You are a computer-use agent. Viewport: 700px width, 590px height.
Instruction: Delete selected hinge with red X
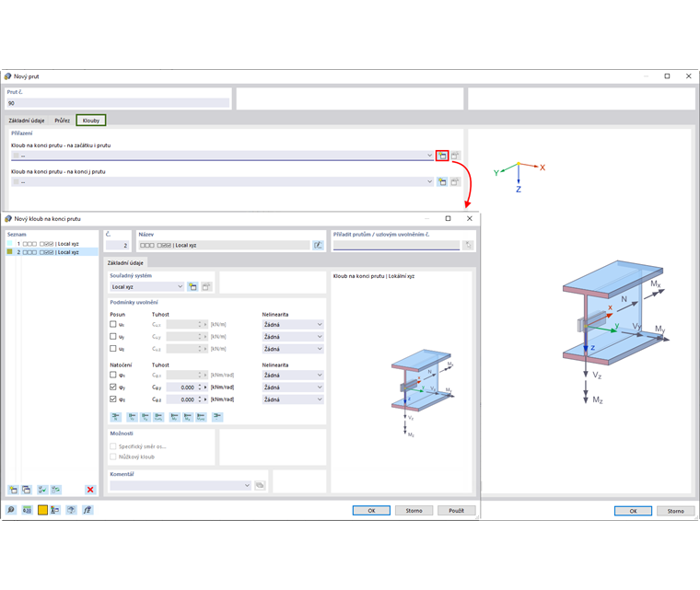tap(90, 490)
